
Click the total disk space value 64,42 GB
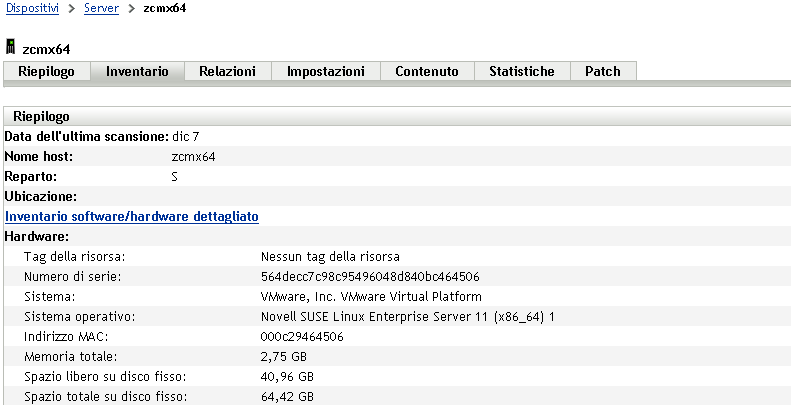coord(286,396)
